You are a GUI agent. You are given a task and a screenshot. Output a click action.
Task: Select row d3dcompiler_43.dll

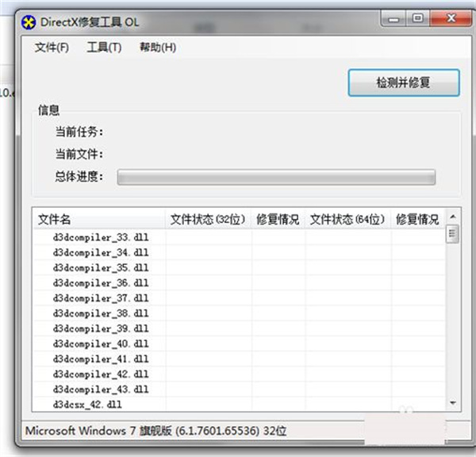(239, 389)
